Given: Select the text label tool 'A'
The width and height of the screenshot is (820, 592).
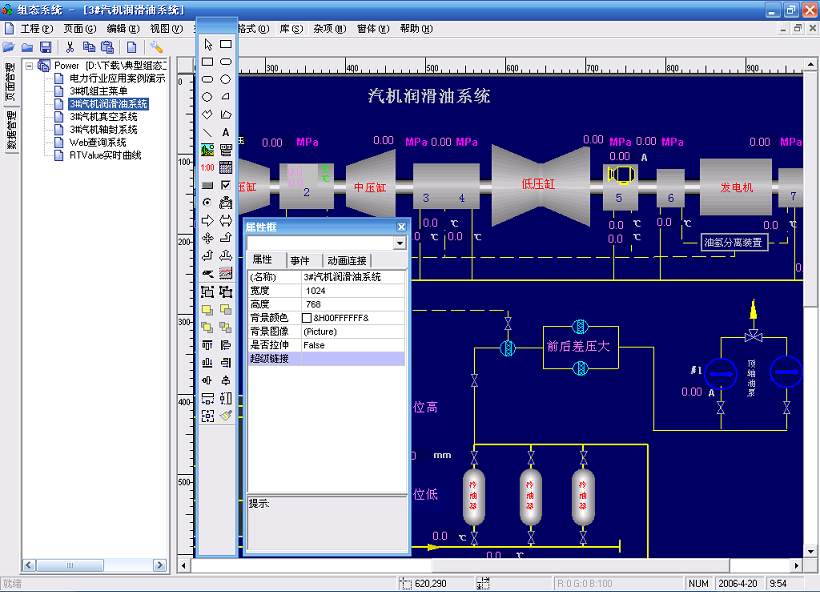Looking at the screenshot, I should pyautogui.click(x=226, y=132).
